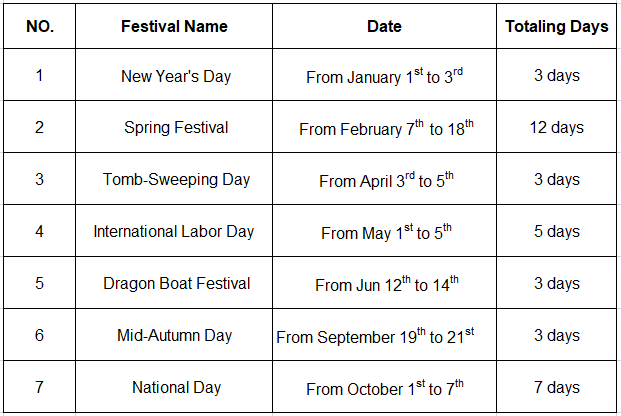Click the date cell starting "From February 7th"
This screenshot has width=621, height=416.
(385, 129)
